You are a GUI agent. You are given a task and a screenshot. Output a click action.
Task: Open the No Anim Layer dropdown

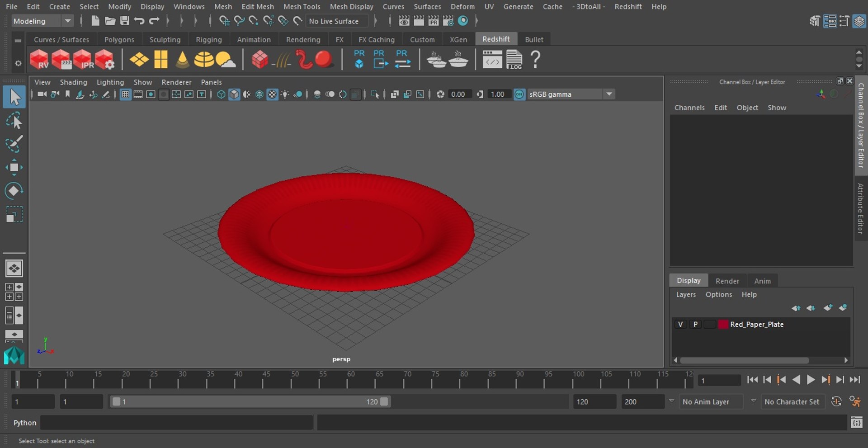[712, 401]
